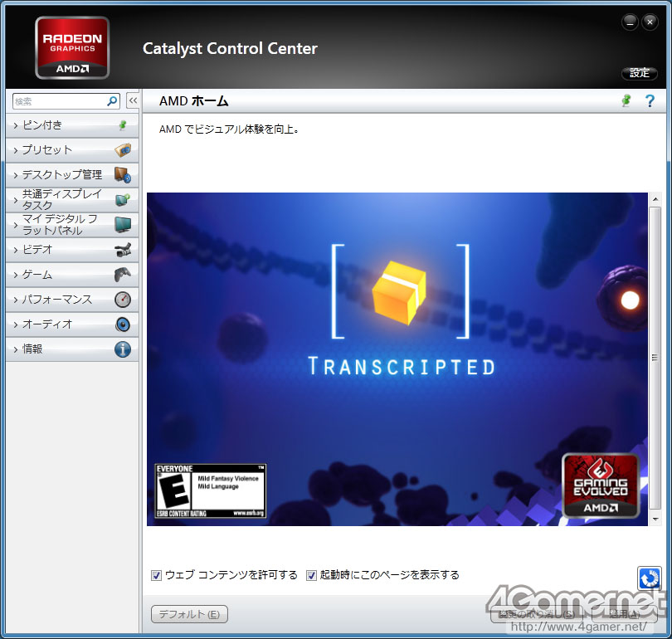The width and height of the screenshot is (672, 639).
Task: Open help with the question mark icon
Action: (650, 101)
